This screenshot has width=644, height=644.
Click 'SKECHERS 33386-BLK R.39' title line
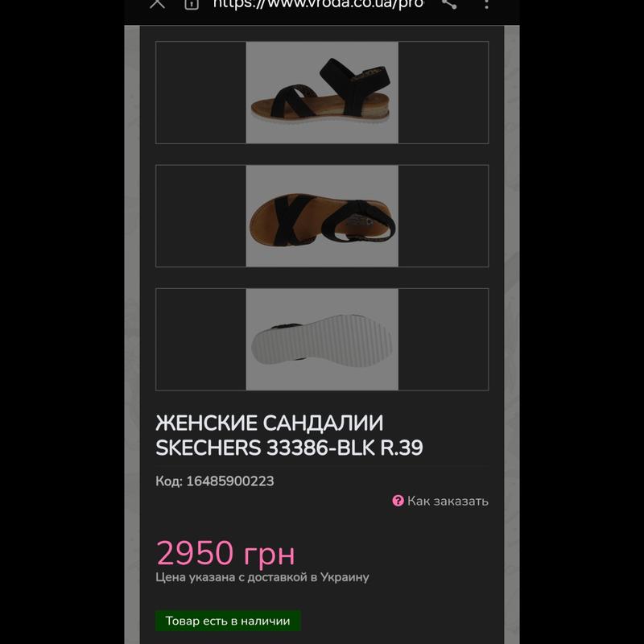289,448
